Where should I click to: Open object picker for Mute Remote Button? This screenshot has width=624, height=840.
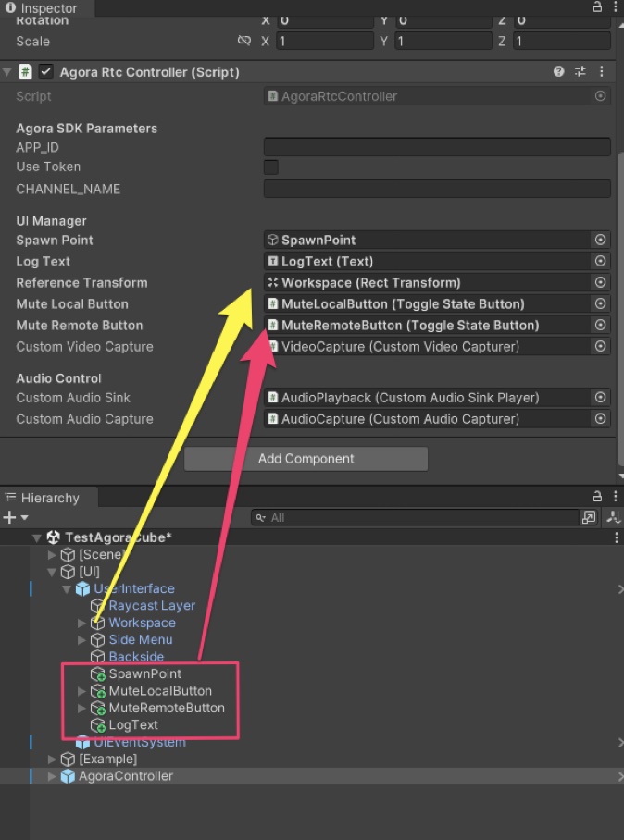click(x=601, y=325)
